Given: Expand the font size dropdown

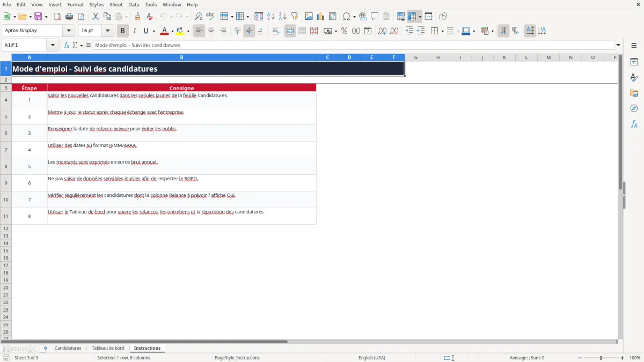Looking at the screenshot, I should click(x=107, y=31).
